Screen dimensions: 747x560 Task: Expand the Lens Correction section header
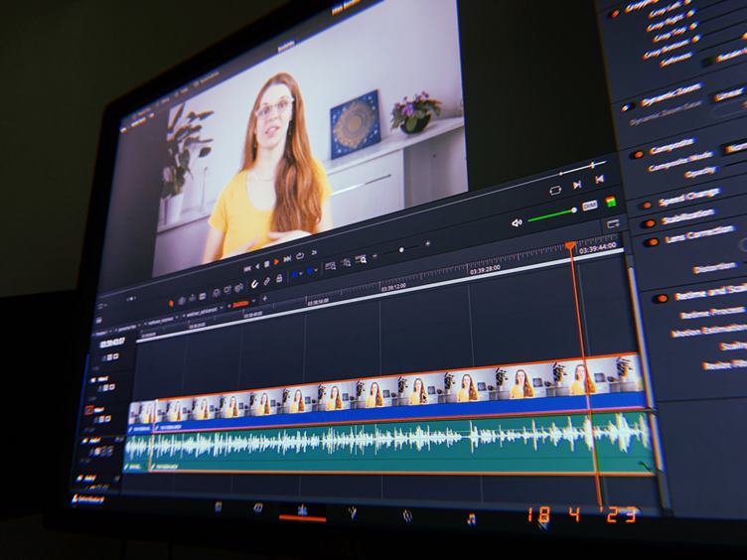click(699, 233)
